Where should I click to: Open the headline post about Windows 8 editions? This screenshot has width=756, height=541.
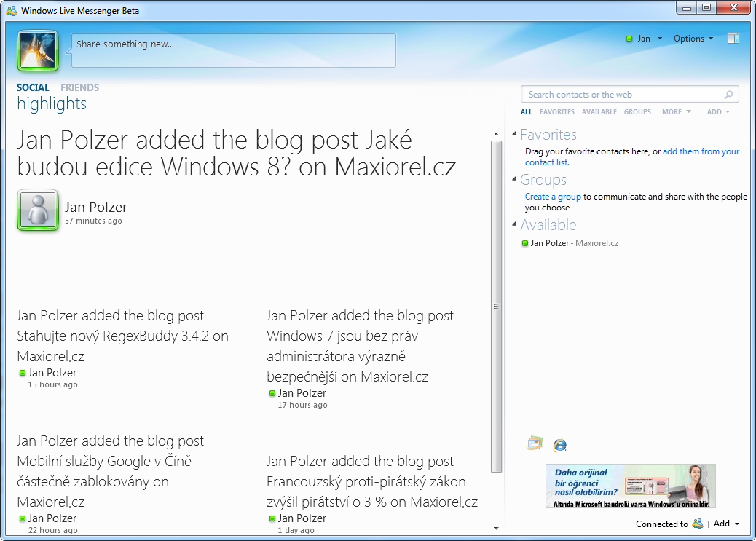236,153
